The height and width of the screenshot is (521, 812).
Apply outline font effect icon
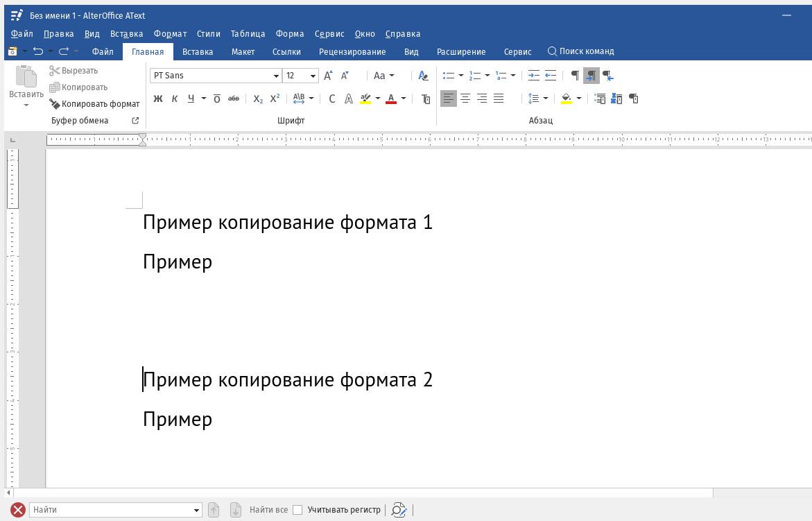tap(349, 99)
